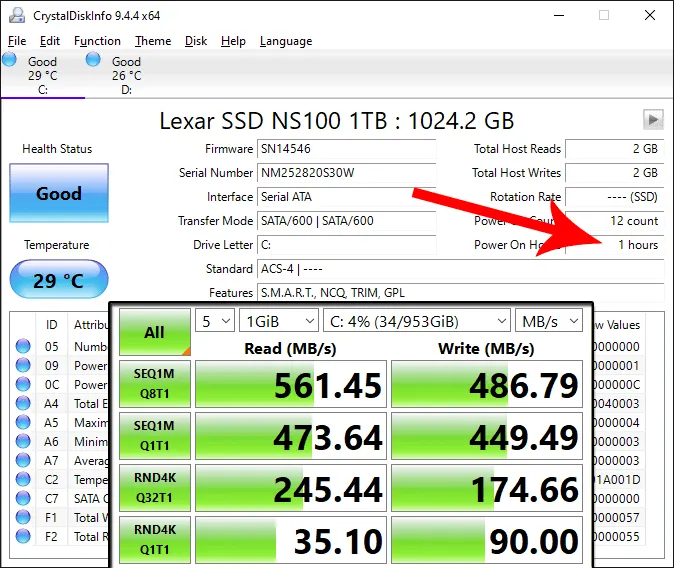Click the Serial Number field NM252820S30W
Screen dimensions: 674x568
tap(346, 173)
